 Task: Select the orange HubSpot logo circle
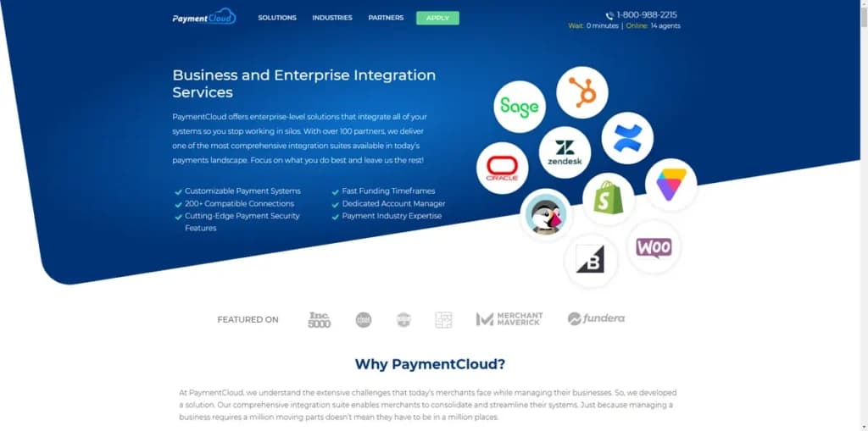(581, 92)
